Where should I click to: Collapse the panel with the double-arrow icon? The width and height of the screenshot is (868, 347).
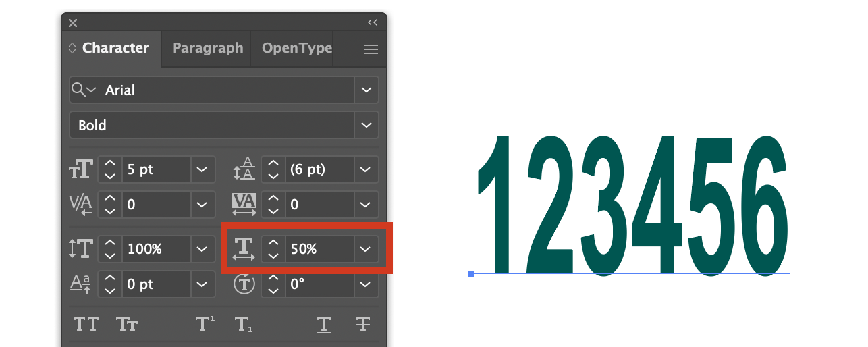(x=372, y=22)
